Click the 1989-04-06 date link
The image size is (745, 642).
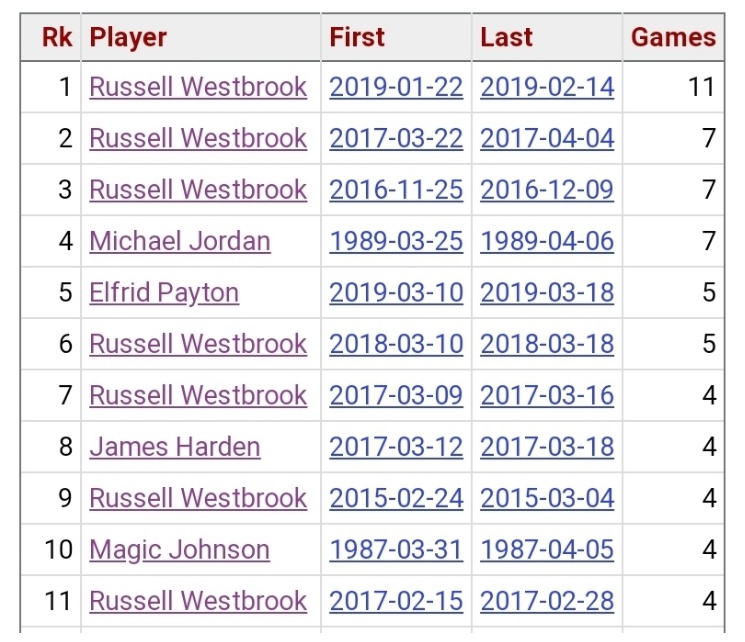[x=547, y=241]
